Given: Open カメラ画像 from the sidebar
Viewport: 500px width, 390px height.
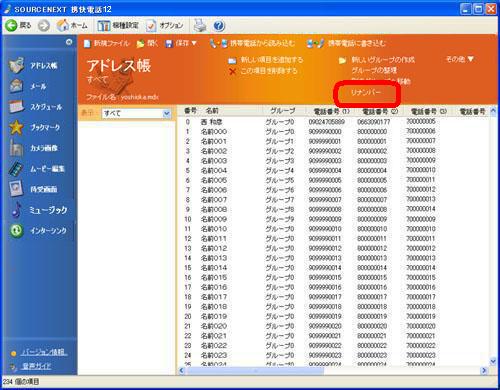Looking at the screenshot, I should [x=34, y=148].
